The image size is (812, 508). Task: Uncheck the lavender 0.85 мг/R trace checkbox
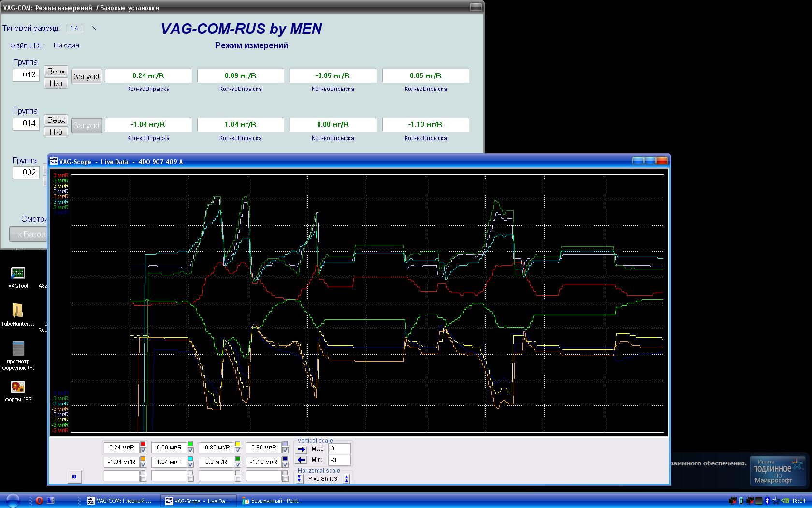coord(285,450)
